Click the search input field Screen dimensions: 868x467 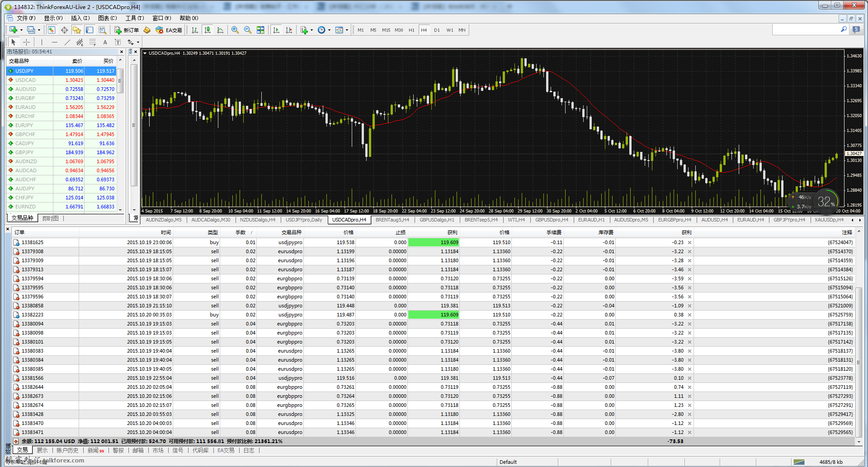(x=806, y=30)
